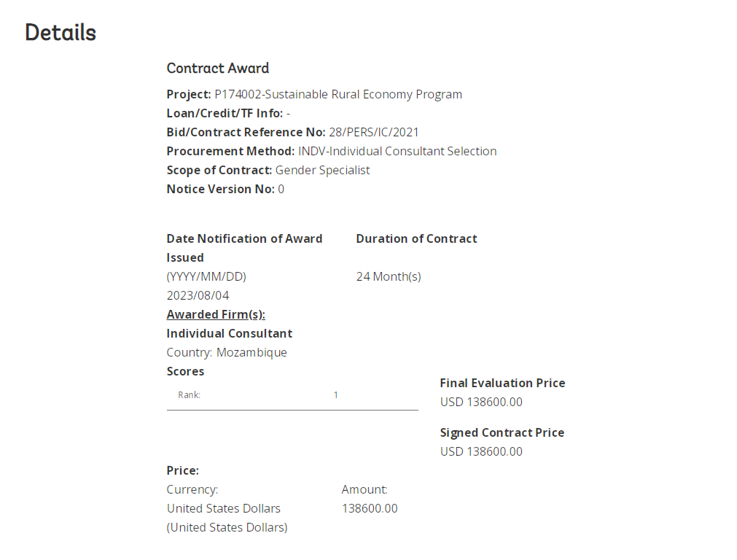
Task: Click the Notice Version No label
Action: 220,189
